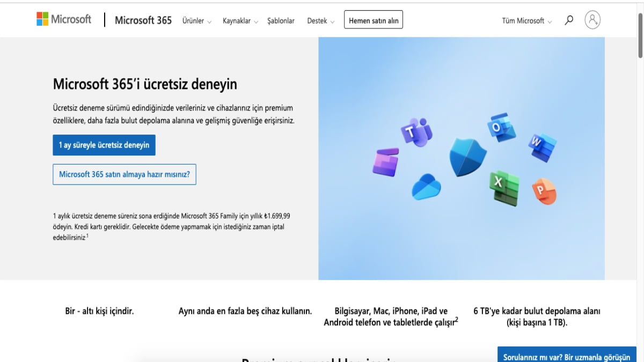Open the Destek dropdown

(320, 21)
